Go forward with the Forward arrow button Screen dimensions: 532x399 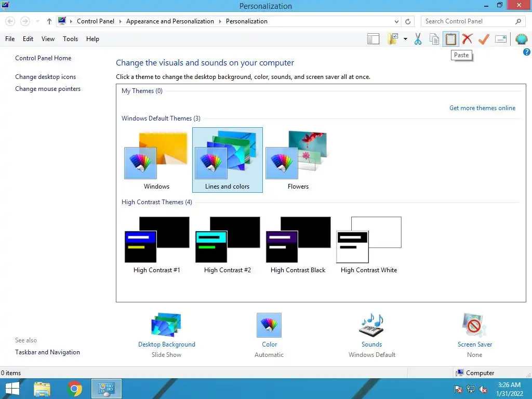(25, 21)
